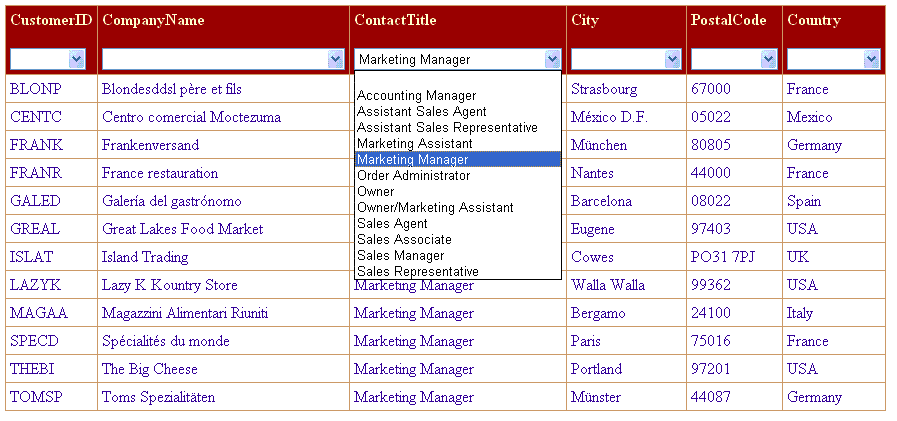Collapse the ContactTitle filter dropdown arrow
897x421 pixels.
pos(553,59)
